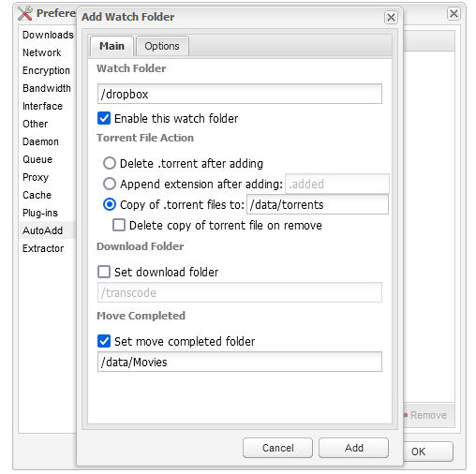Screen dimensions: 476x474
Task: Select the Main tab
Action: click(x=112, y=46)
